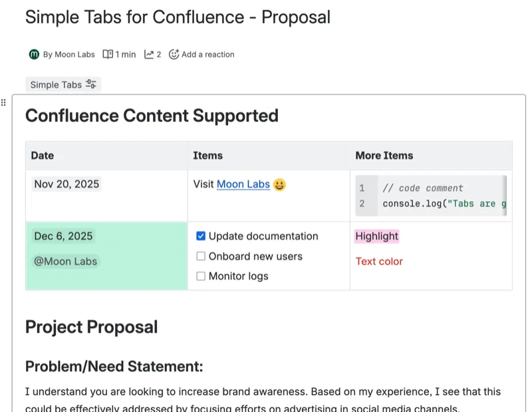Click the read time book icon
532x412 pixels.
click(x=108, y=55)
